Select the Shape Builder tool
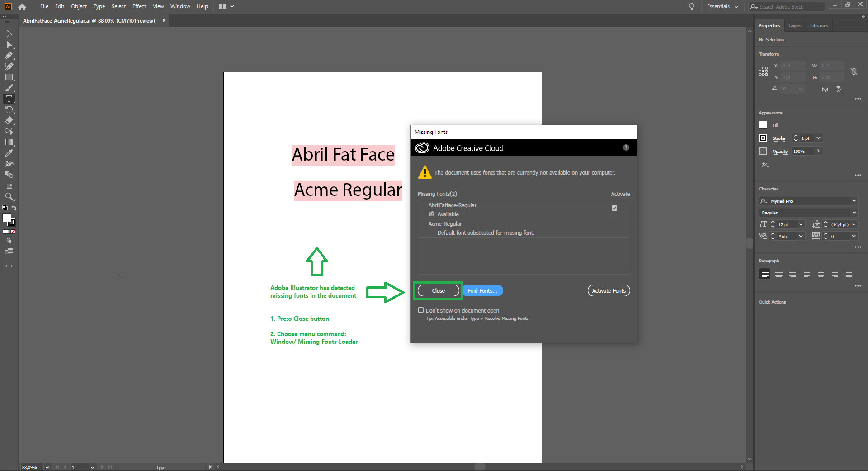This screenshot has width=868, height=471. click(x=9, y=131)
